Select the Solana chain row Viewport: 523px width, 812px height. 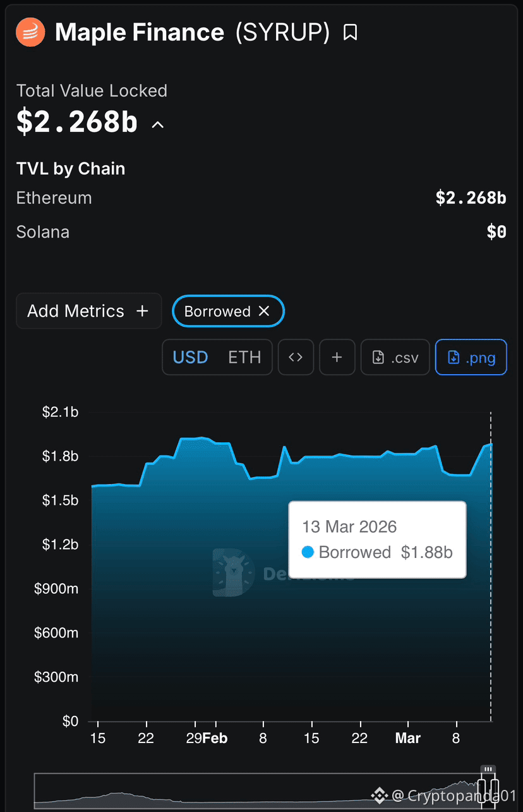pyautogui.click(x=261, y=232)
